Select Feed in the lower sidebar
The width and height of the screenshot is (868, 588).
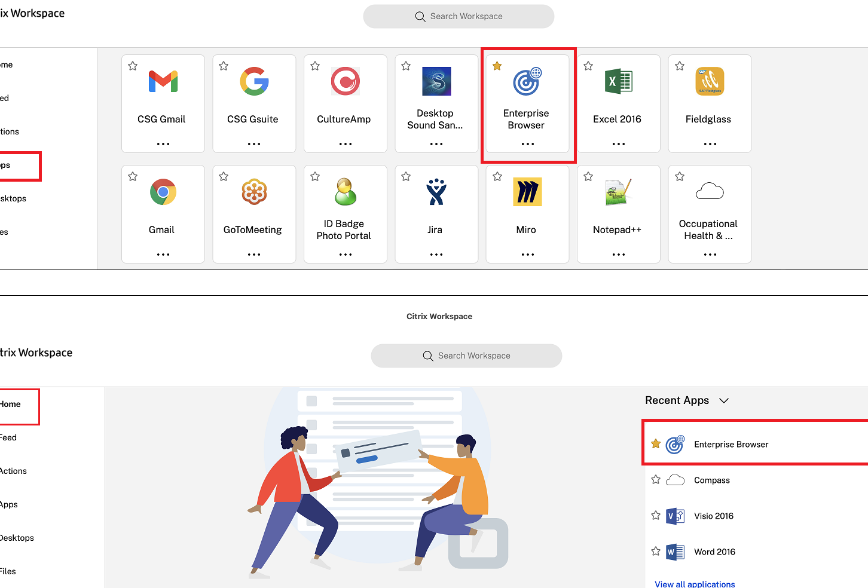(8, 437)
